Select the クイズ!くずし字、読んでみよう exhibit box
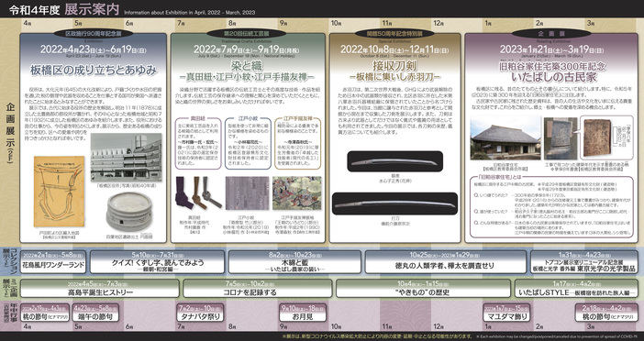The height and width of the screenshot is (341, 644). [157, 262]
